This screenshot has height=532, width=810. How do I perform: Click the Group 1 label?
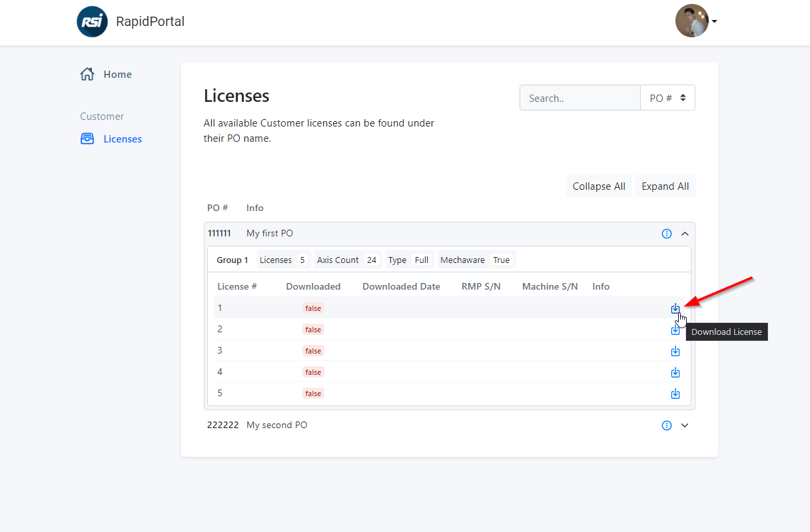click(x=232, y=260)
